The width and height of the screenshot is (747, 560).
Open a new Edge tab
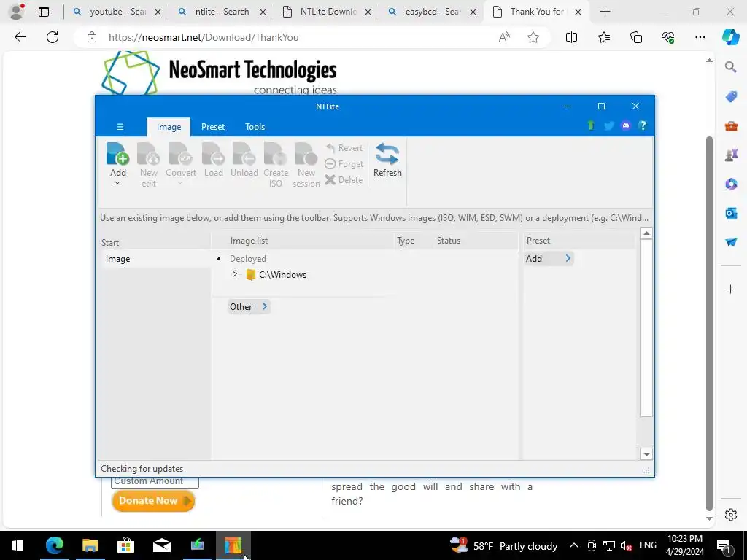click(605, 12)
